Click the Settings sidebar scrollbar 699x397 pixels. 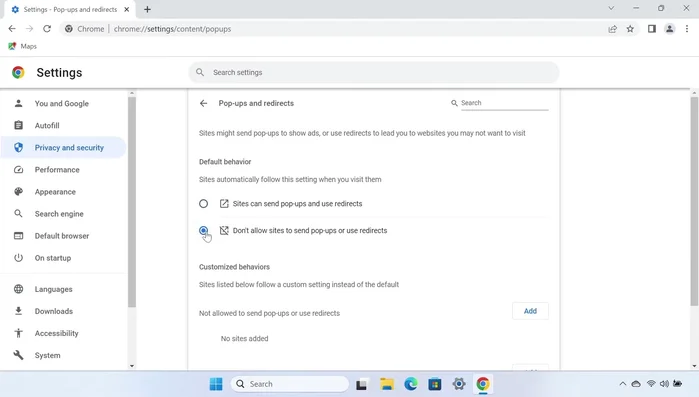click(132, 202)
